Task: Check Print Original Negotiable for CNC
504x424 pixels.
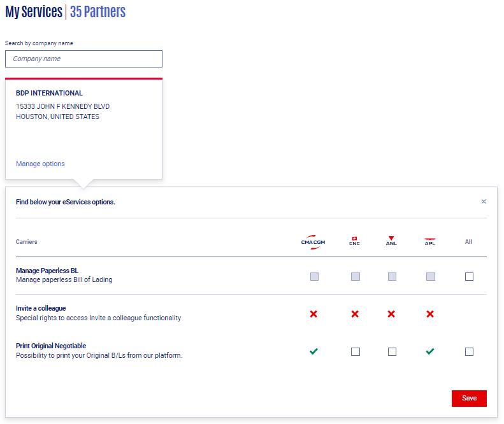Action: pos(356,351)
